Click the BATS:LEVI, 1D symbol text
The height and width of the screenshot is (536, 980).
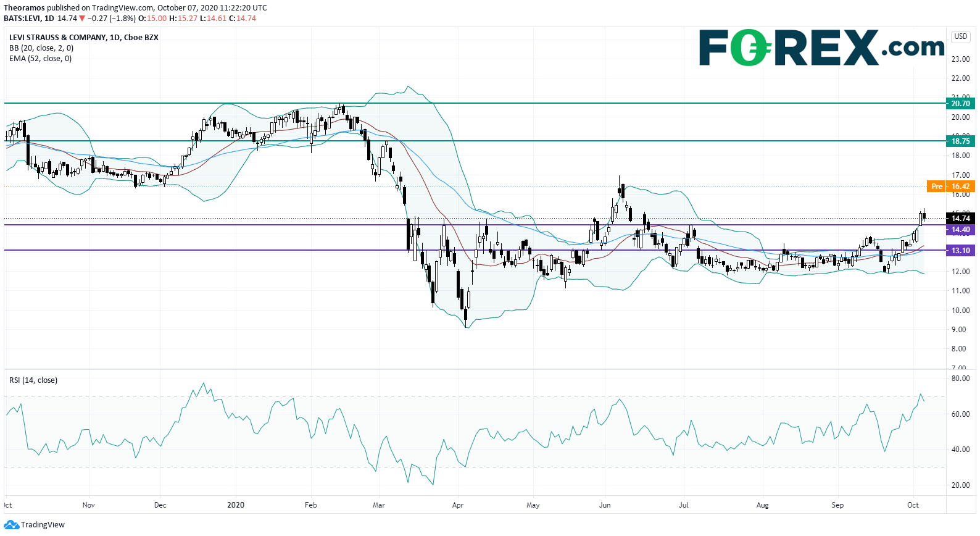pos(29,19)
